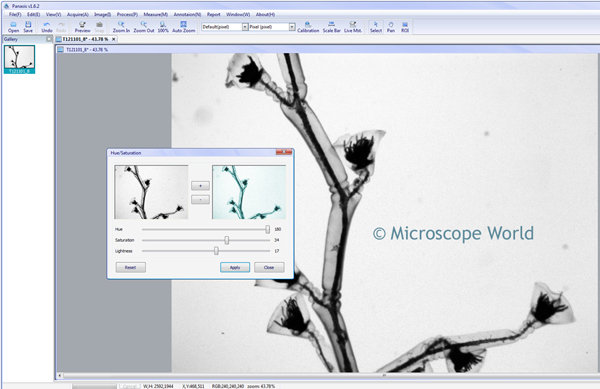600x389 pixels.
Task: Select the T121101_8 thumbnail in the Gallery
Action: [x=19, y=59]
